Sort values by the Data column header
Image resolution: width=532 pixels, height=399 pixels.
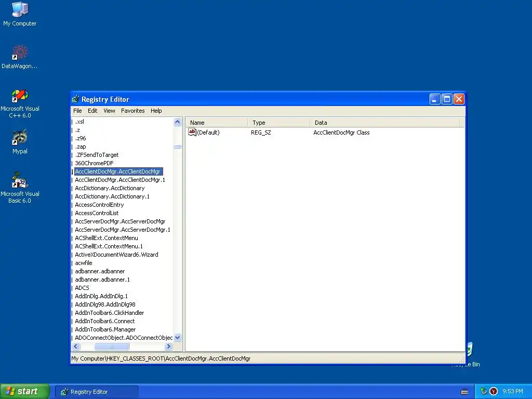(x=385, y=123)
